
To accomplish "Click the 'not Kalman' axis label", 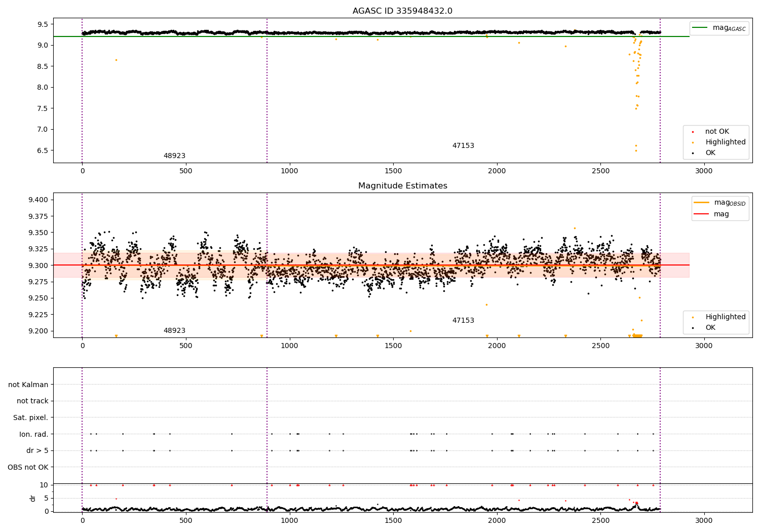I will click(28, 385).
